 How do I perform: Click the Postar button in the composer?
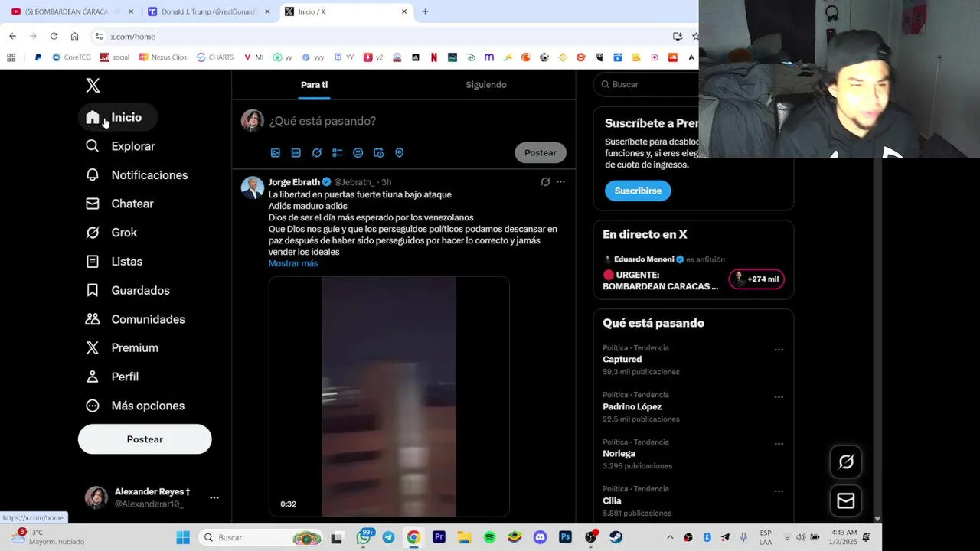pos(541,153)
